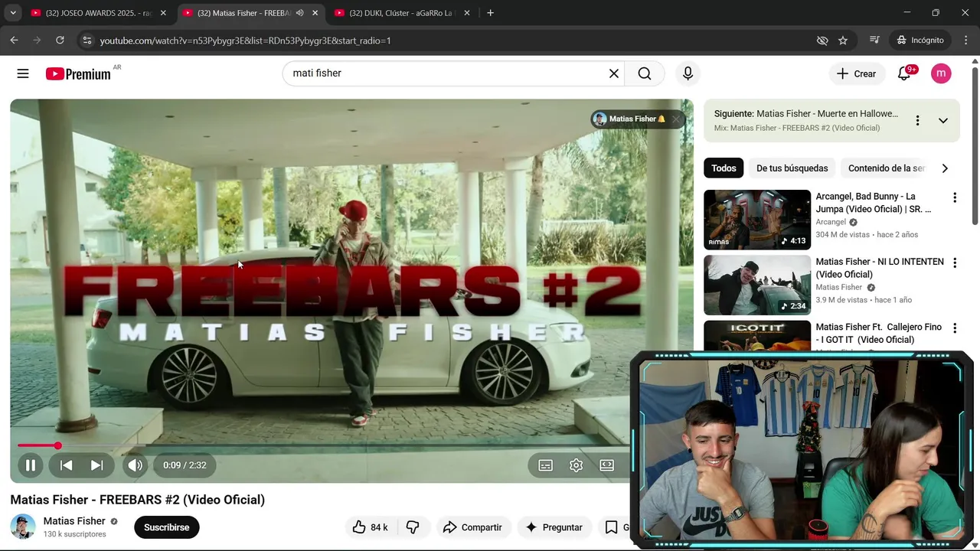Switch player to theater mode
980x551 pixels.
[x=607, y=465]
